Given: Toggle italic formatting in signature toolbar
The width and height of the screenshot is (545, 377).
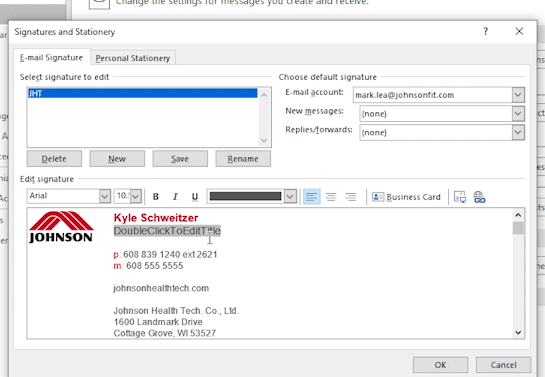Looking at the screenshot, I should click(175, 197).
